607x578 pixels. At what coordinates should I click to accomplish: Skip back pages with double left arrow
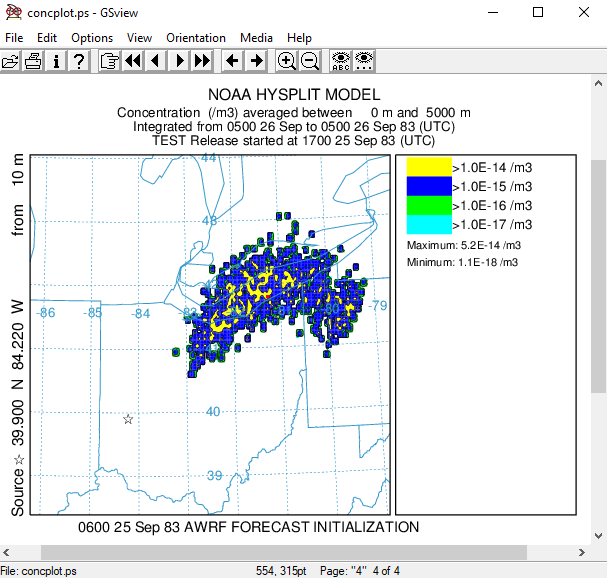pyautogui.click(x=133, y=61)
